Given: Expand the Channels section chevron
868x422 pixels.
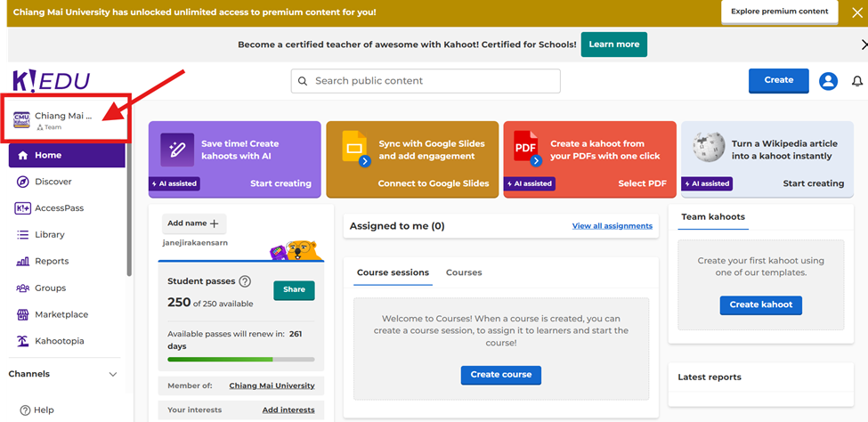Looking at the screenshot, I should click(113, 375).
